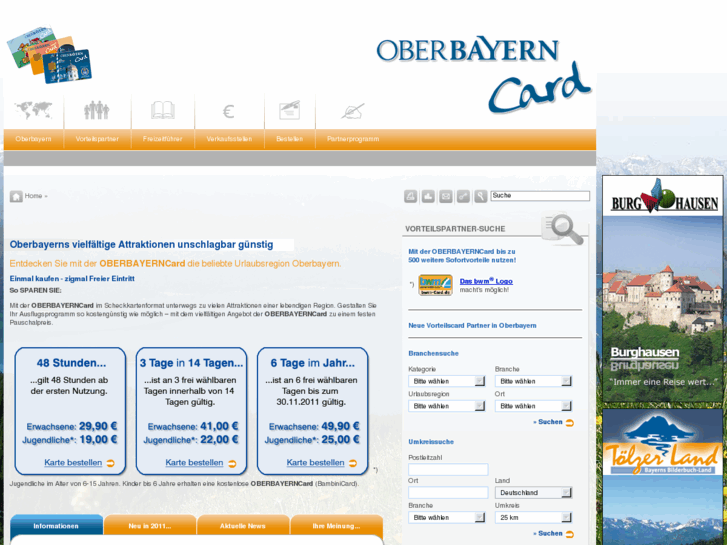Open the Tölzer Land banner advertisement

click(663, 477)
